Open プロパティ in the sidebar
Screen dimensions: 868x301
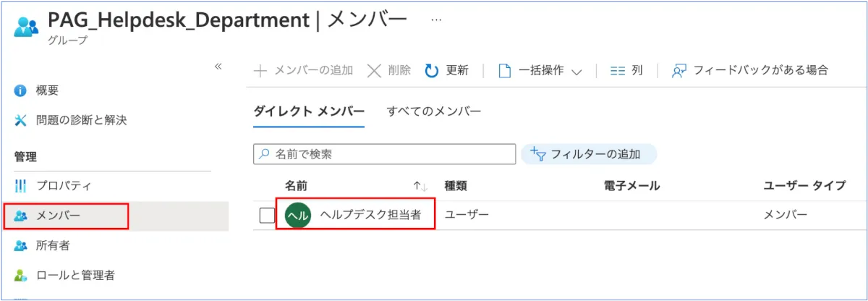click(x=64, y=186)
